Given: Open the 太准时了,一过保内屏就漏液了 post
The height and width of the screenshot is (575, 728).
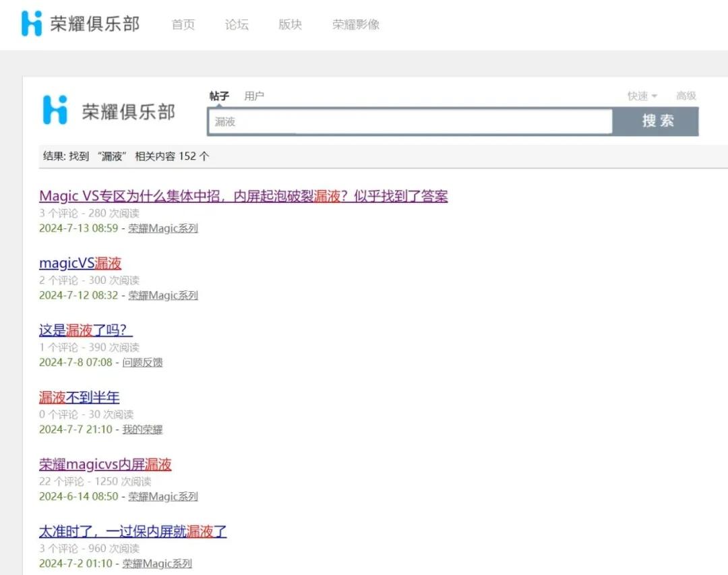Looking at the screenshot, I should coord(133,531).
